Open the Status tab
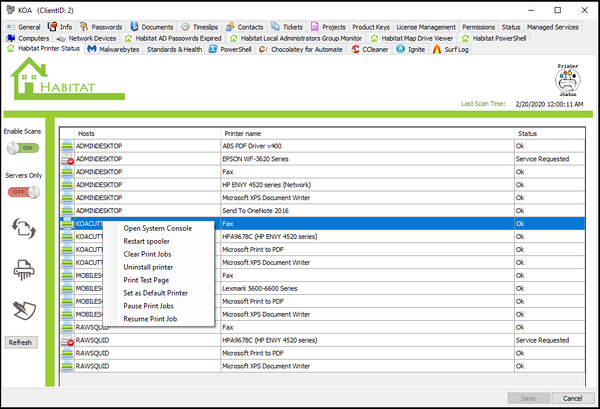The image size is (600, 409). point(511,27)
